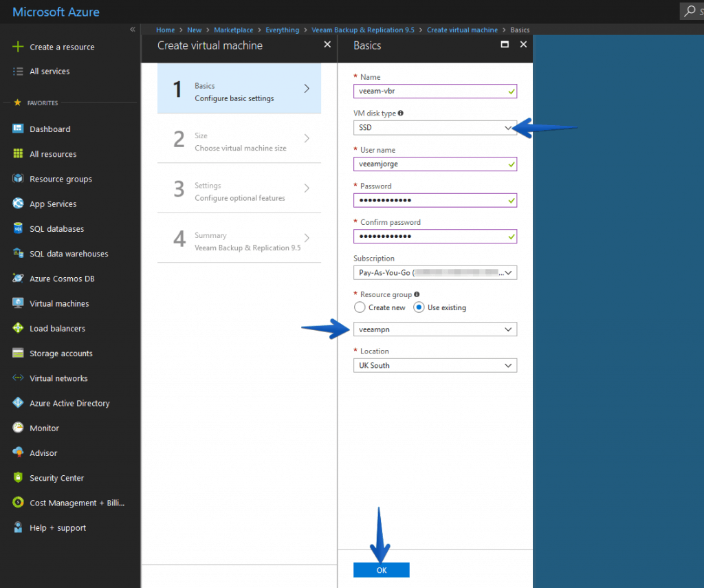The image size is (704, 588).
Task: Click the Resource groups cube icon
Action: pos(18,178)
